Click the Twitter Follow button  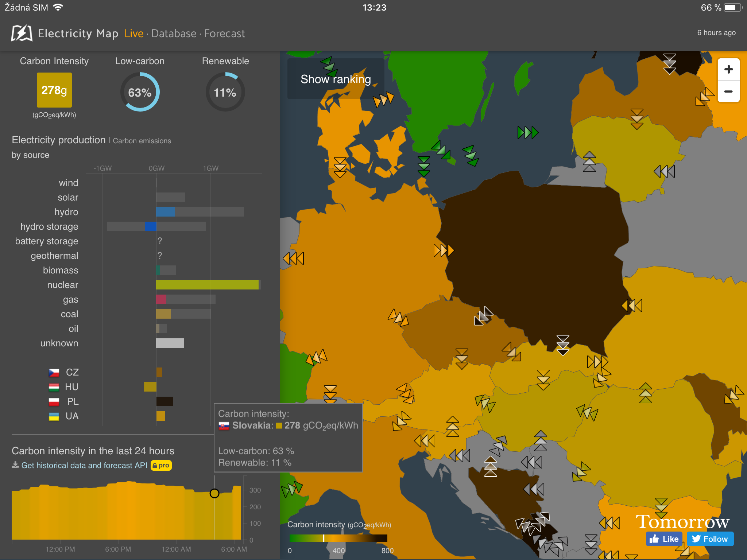click(710, 539)
